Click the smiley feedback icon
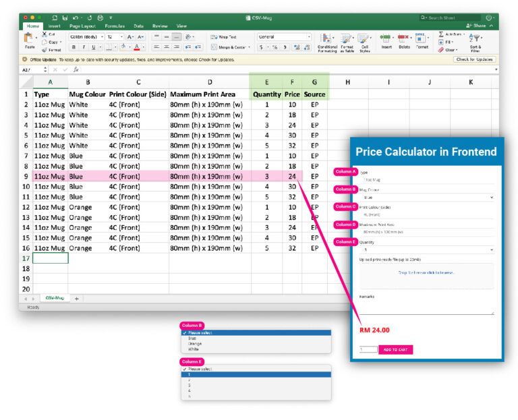Screen dimensions: 518x420 coord(488,18)
